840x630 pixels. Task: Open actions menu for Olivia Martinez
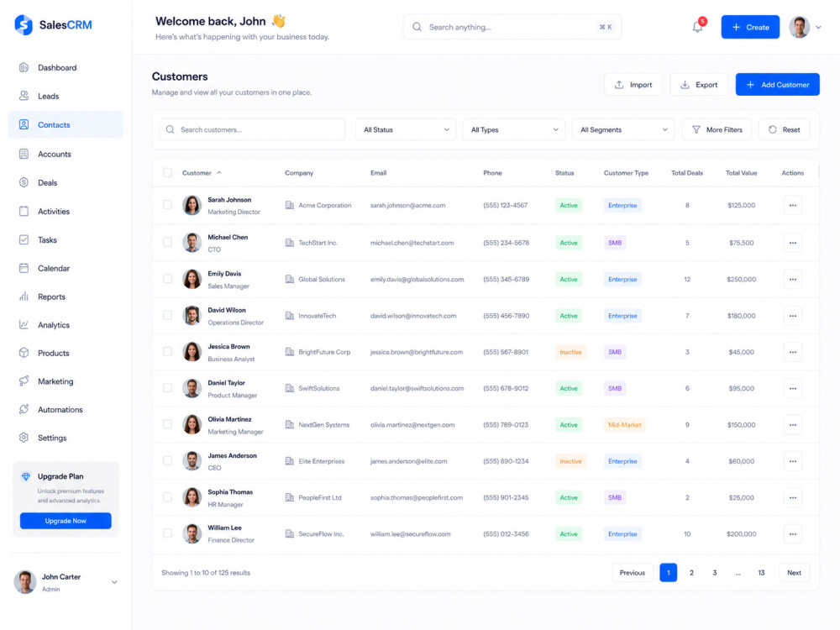[x=792, y=425]
